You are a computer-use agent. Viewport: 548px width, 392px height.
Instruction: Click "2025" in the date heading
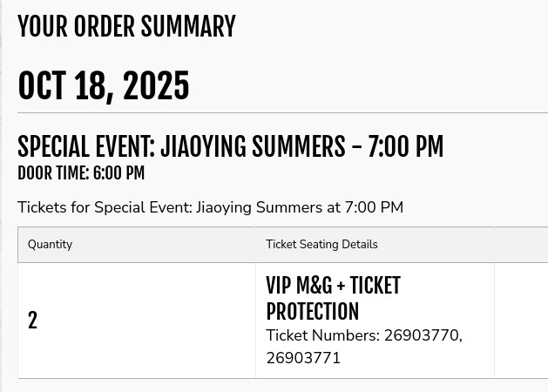[156, 86]
